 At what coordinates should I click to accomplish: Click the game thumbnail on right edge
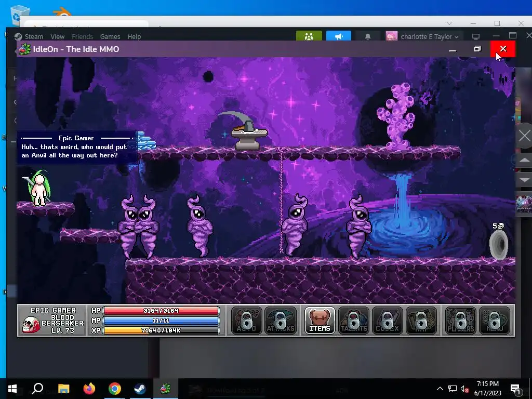tap(524, 203)
